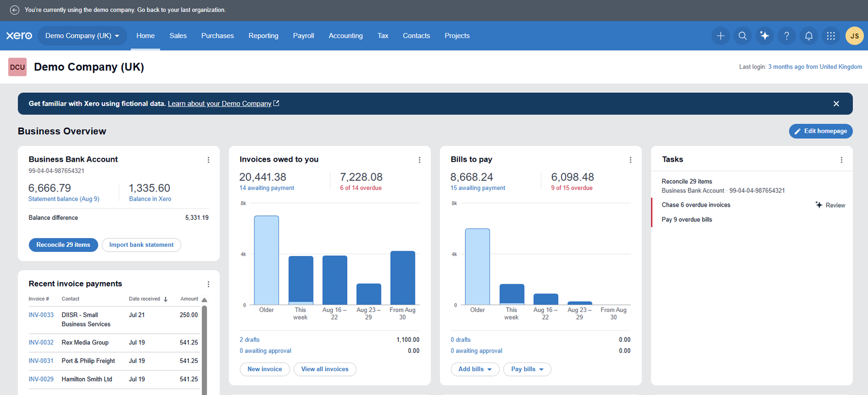
Task: Open Learn about your Demo Company link
Action: click(224, 104)
